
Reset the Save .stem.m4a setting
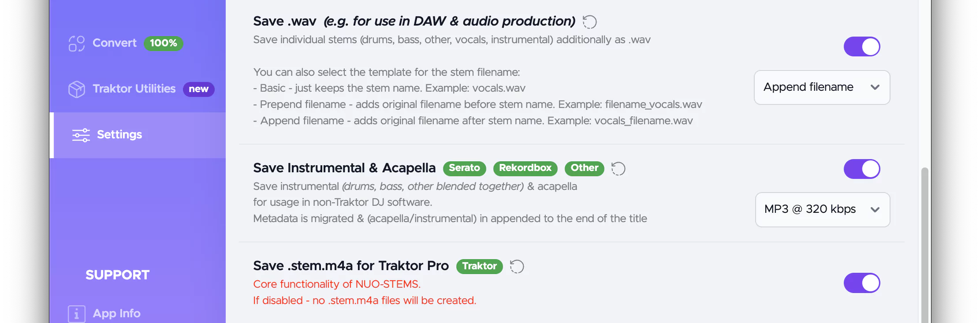[x=517, y=266]
